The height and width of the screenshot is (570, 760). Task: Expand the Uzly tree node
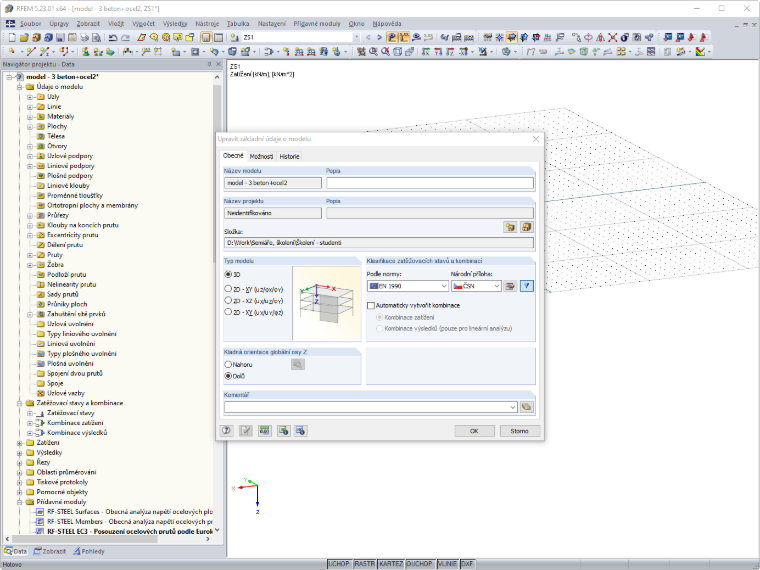click(30, 97)
